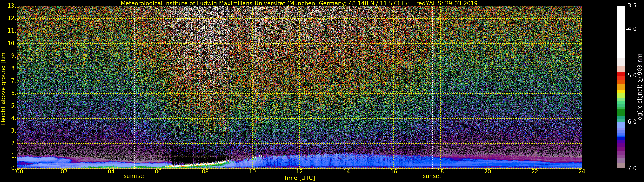Click the 'Height above ground [km]' axis label

[x=3, y=88]
